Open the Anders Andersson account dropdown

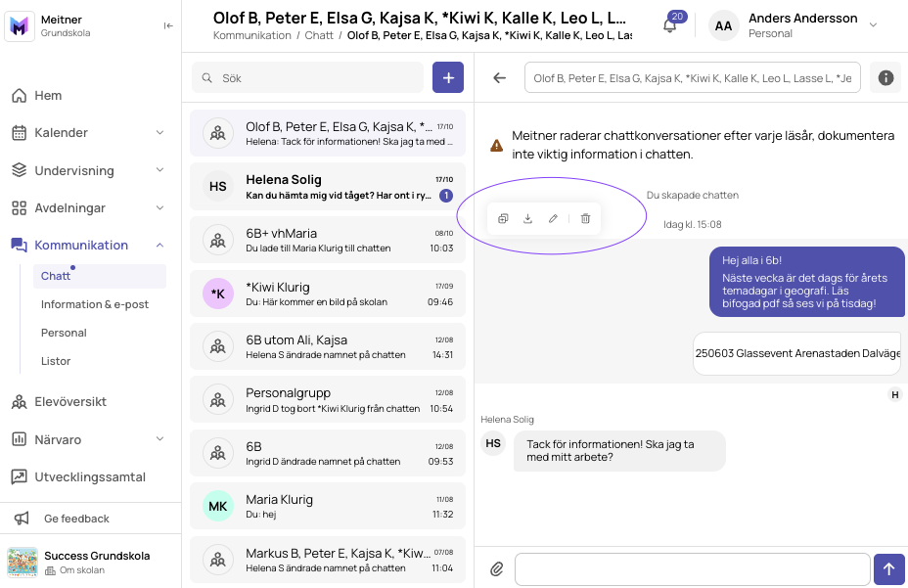(873, 24)
